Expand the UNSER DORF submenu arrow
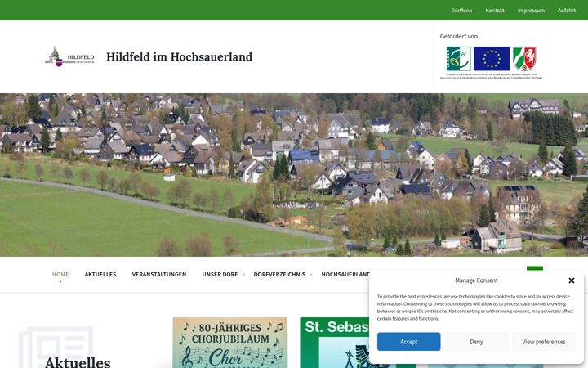 pos(243,275)
